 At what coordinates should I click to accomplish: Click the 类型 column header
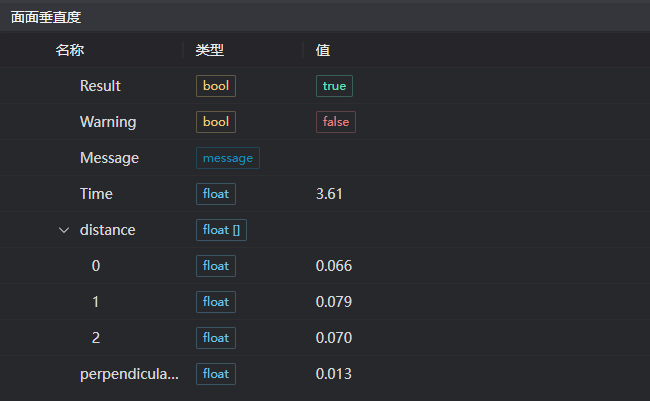click(x=209, y=50)
